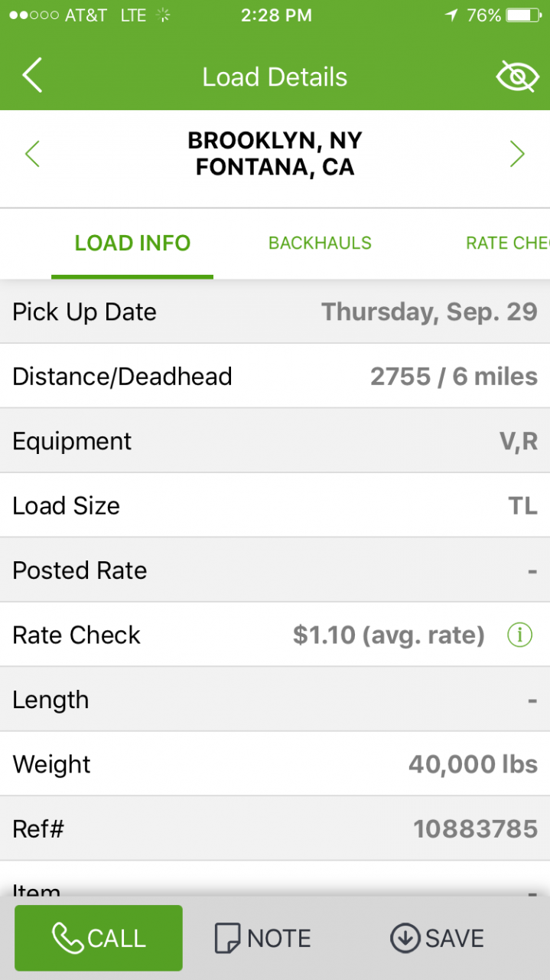Open the Rate Check info icon
The image size is (550, 980).
point(519,635)
